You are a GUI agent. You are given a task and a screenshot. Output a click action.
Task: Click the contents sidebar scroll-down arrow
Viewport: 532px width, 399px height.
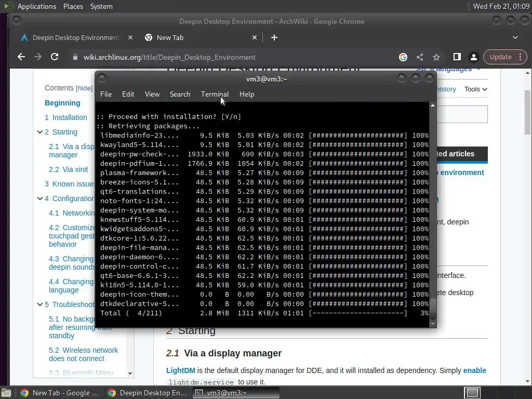click(x=130, y=373)
